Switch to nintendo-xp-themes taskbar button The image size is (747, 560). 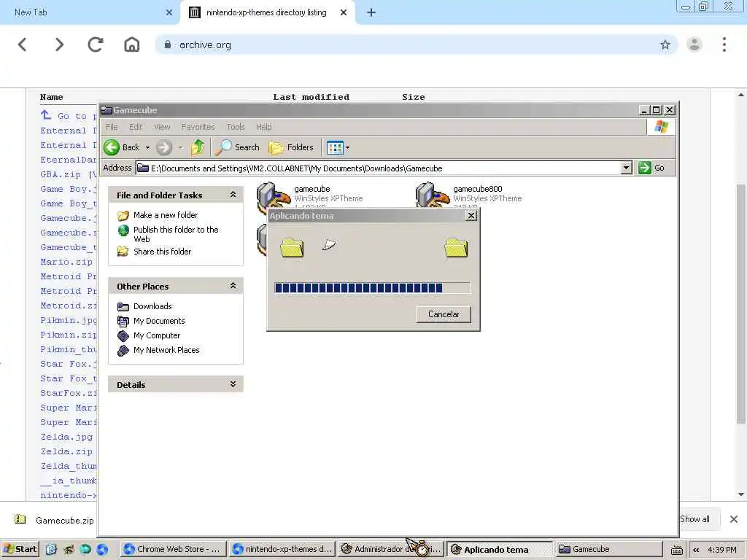click(282, 549)
